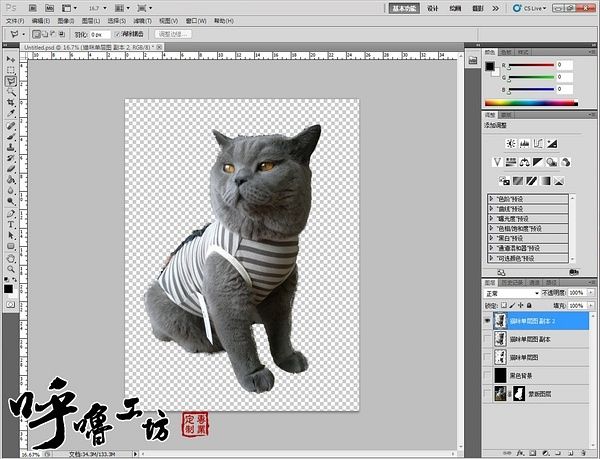This screenshot has width=600, height=459.
Task: Show the 黑色背景 layer
Action: [x=488, y=375]
